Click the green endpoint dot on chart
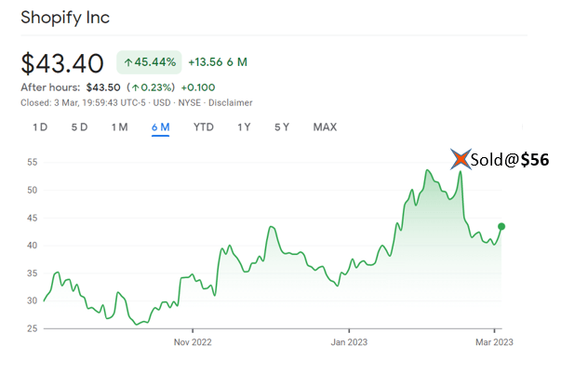 [502, 226]
